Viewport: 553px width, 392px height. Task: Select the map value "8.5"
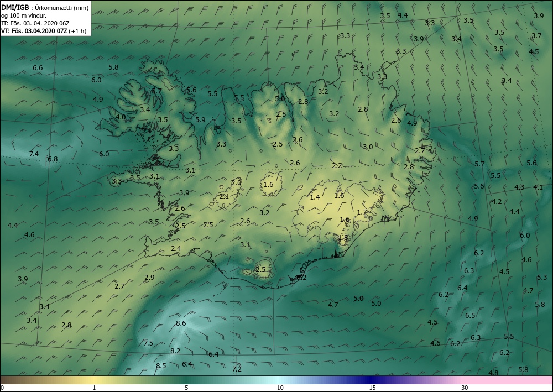pyautogui.click(x=161, y=365)
